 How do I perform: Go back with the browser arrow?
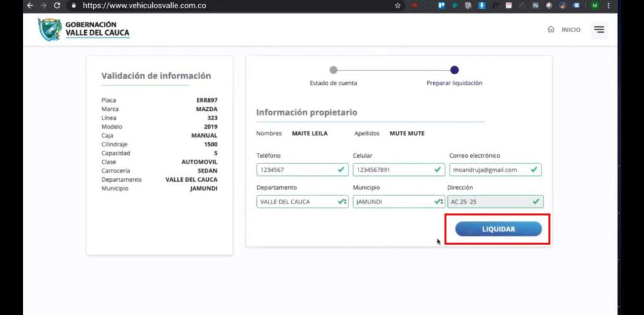tap(30, 6)
